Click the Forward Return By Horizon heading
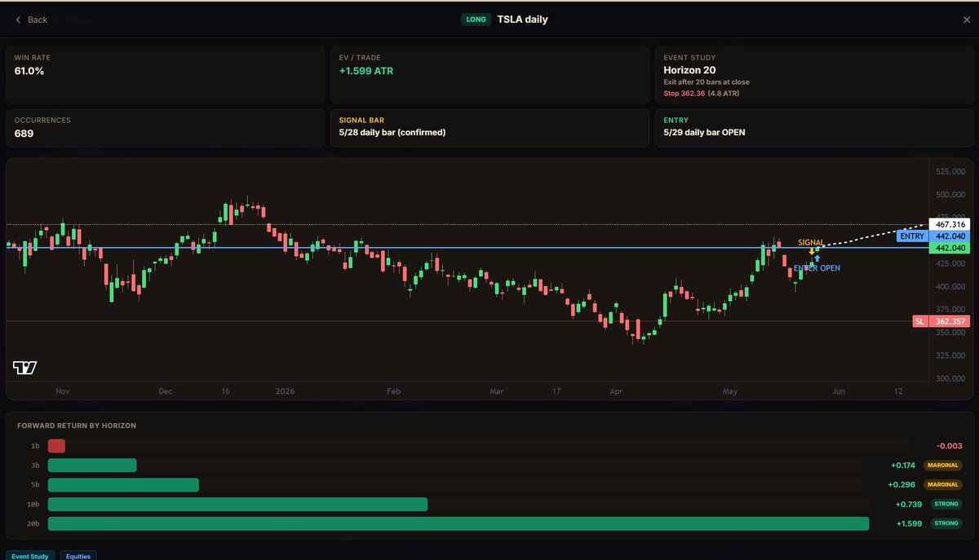Image resolution: width=979 pixels, height=560 pixels. tap(77, 426)
